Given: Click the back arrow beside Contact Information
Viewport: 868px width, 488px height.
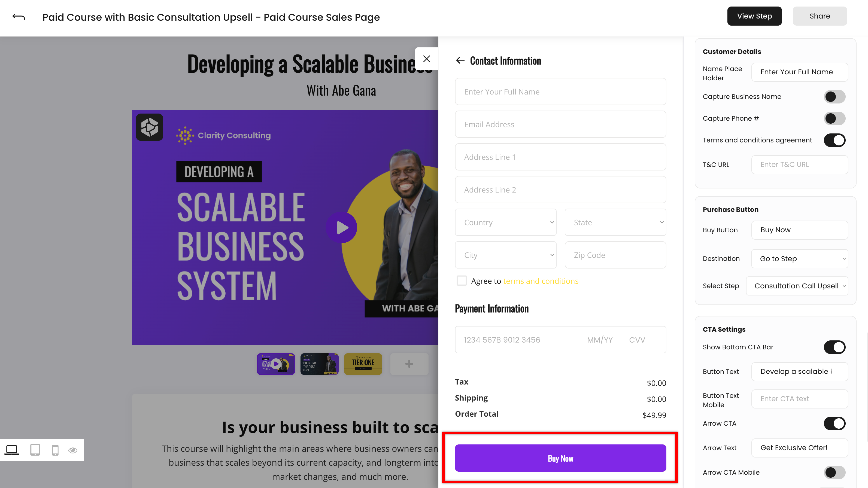Looking at the screenshot, I should [x=460, y=60].
